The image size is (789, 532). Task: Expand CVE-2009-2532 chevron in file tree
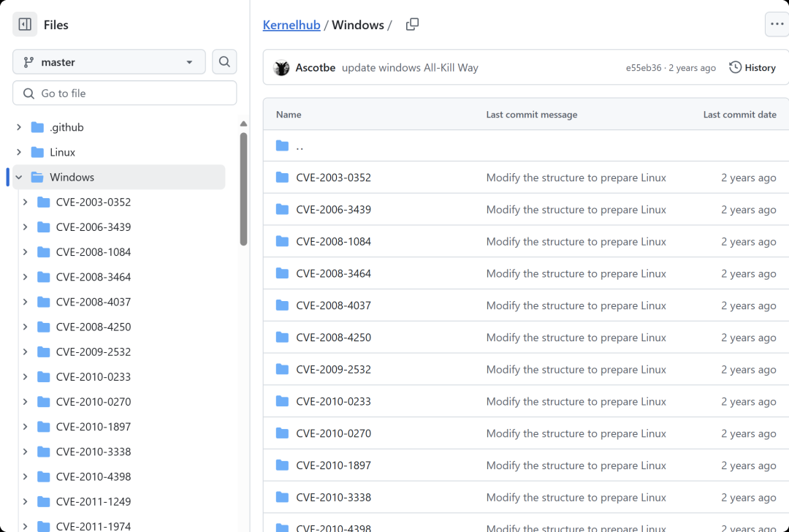pos(25,351)
